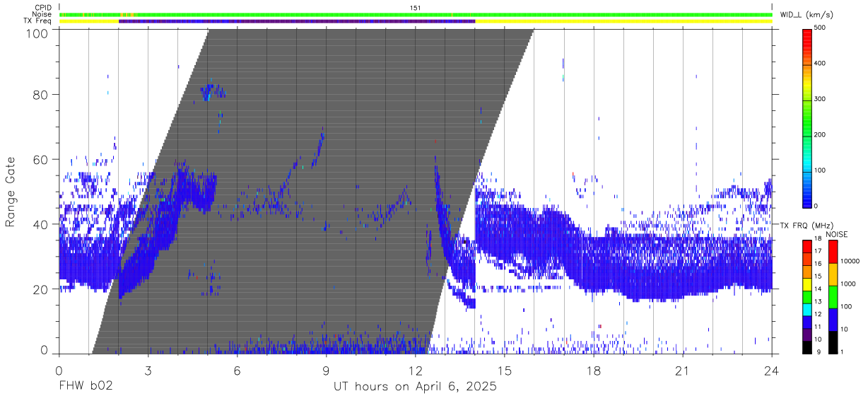Click the 80 tick on Range Gate axis
This screenshot has width=868, height=401.
coord(40,94)
